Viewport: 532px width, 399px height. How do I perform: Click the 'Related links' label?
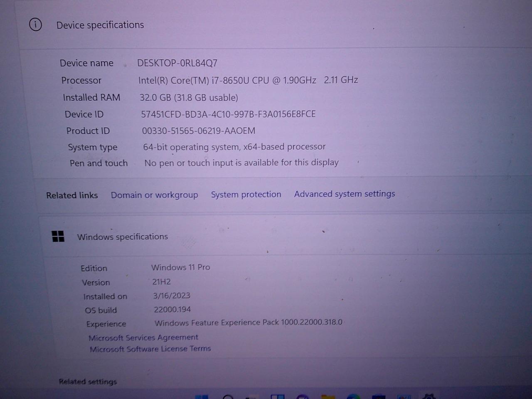point(72,195)
